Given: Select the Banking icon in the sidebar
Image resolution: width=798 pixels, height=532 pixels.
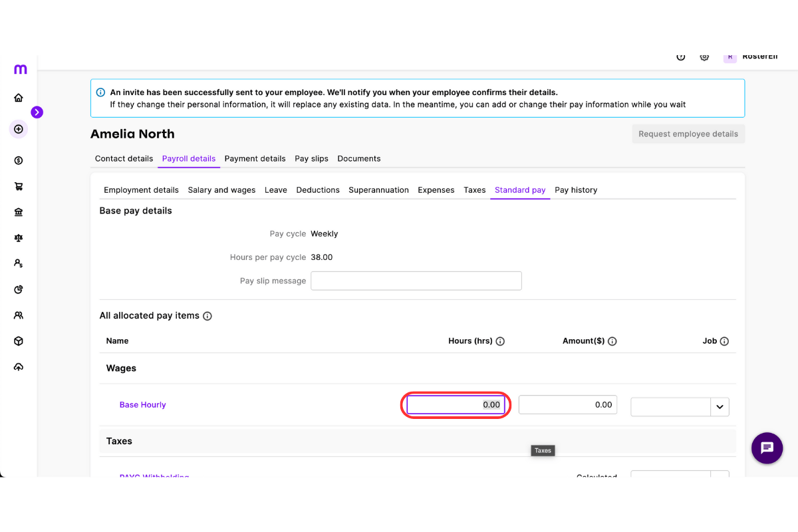Looking at the screenshot, I should click(x=20, y=211).
